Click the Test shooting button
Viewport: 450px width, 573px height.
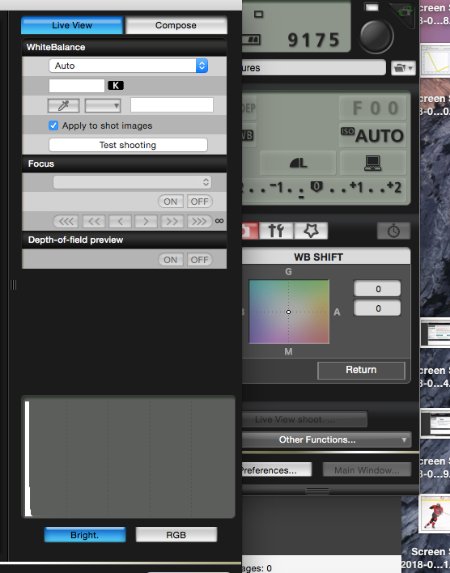[128, 145]
